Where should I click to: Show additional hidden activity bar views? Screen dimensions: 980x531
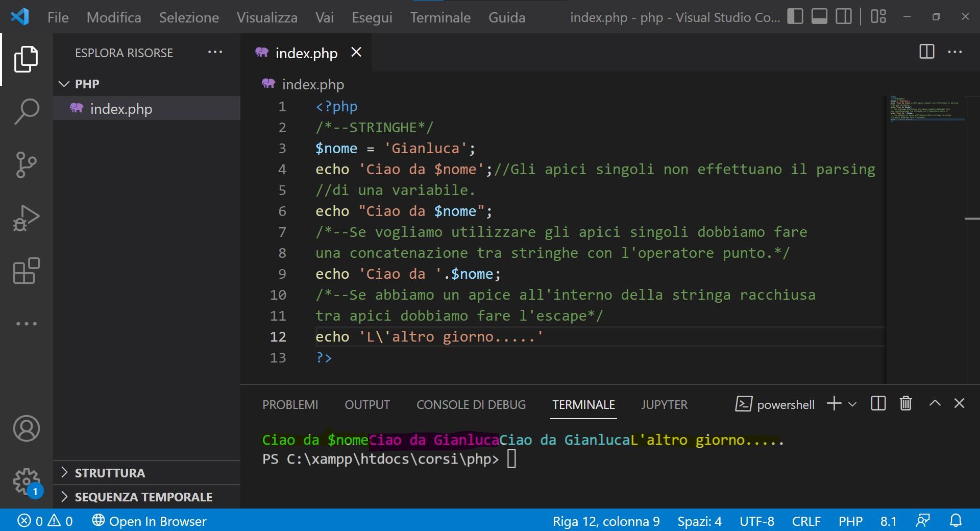point(26,324)
